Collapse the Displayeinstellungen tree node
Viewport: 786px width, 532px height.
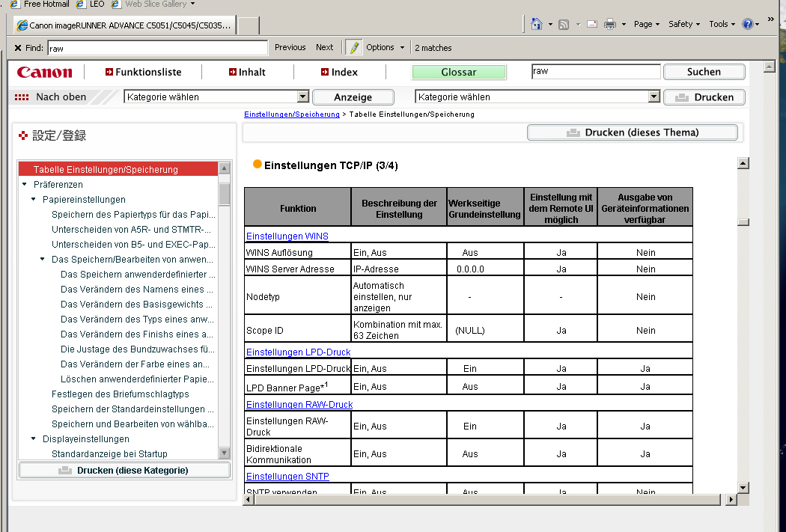click(34, 438)
